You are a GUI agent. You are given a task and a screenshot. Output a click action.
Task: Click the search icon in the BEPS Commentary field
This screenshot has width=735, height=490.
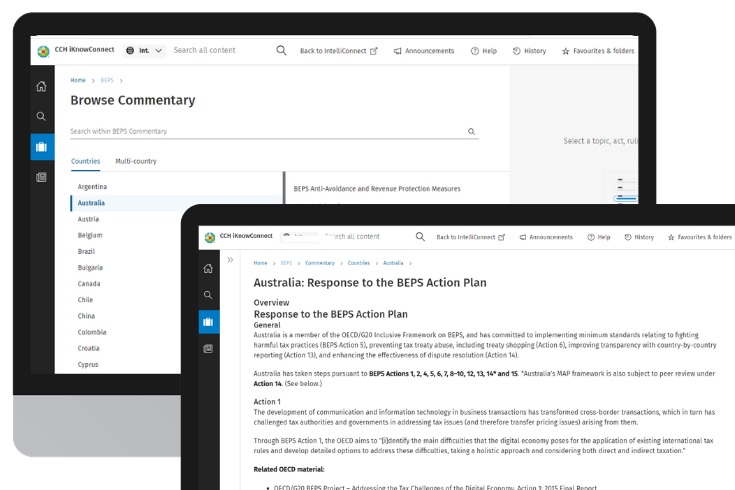(472, 131)
